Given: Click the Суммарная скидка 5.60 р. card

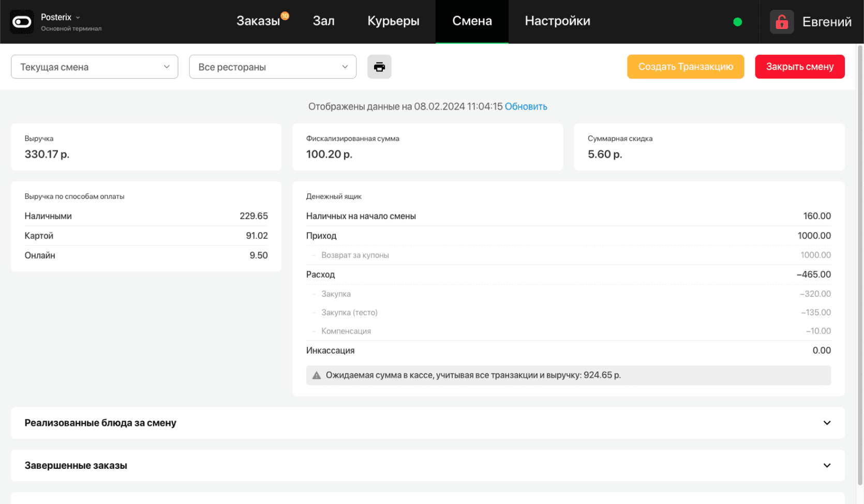Looking at the screenshot, I should 709,147.
